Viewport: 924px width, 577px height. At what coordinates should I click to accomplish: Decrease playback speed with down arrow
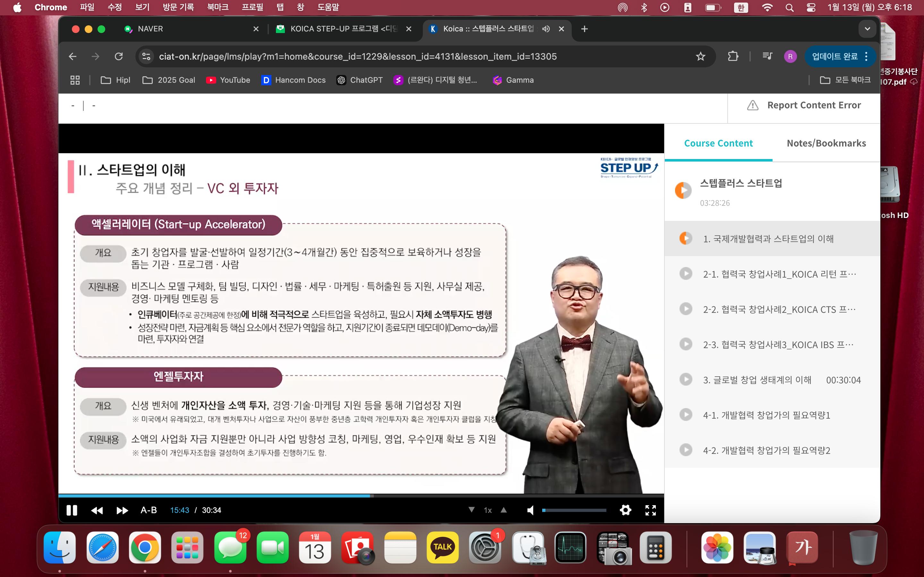[x=472, y=510]
